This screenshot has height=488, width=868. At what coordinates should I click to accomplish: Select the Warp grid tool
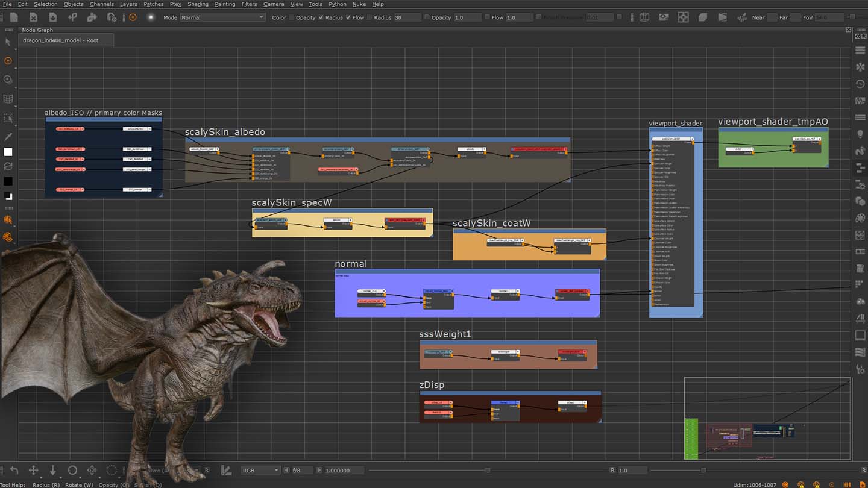click(8, 98)
